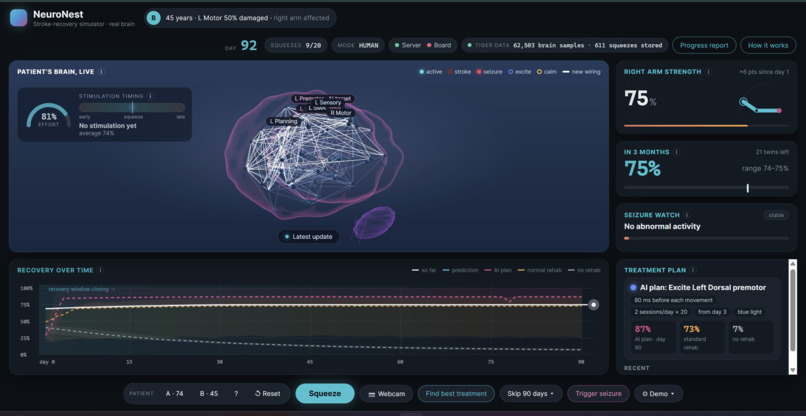This screenshot has width=806, height=416.
Task: Open info icon next to Patient's Brain, Live
Action: (101, 72)
